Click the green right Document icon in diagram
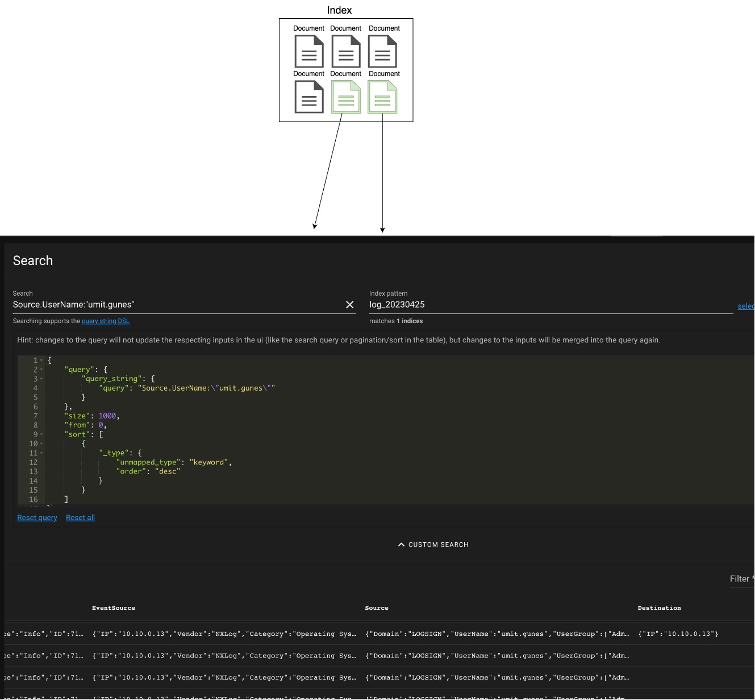Viewport: 755px width, 700px height. click(x=382, y=97)
